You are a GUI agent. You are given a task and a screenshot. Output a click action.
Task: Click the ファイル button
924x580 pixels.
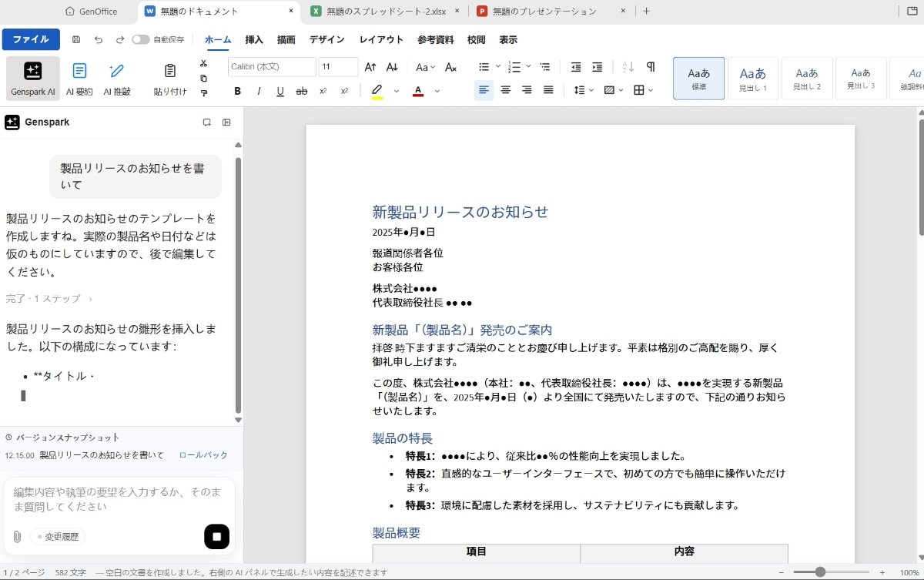[31, 39]
